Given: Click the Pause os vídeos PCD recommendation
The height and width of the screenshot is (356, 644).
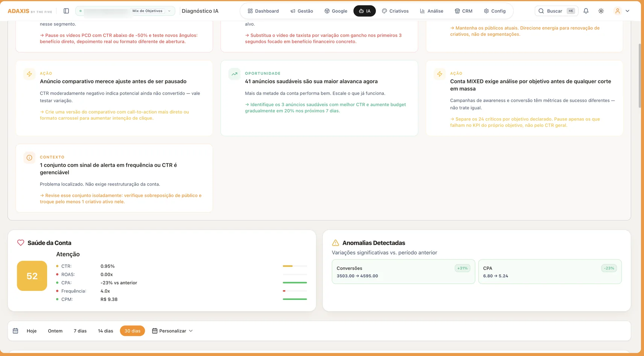Looking at the screenshot, I should (x=119, y=39).
